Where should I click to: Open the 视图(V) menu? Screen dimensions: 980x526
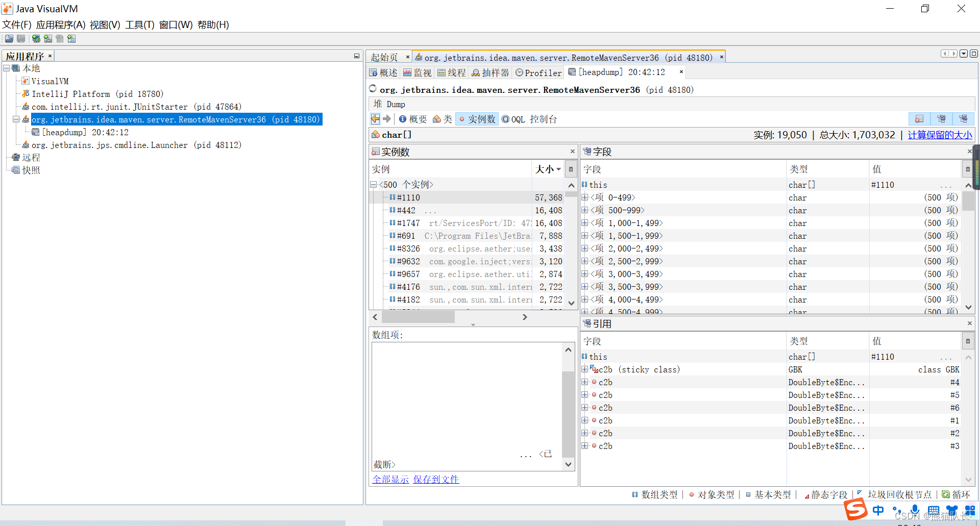[105, 24]
